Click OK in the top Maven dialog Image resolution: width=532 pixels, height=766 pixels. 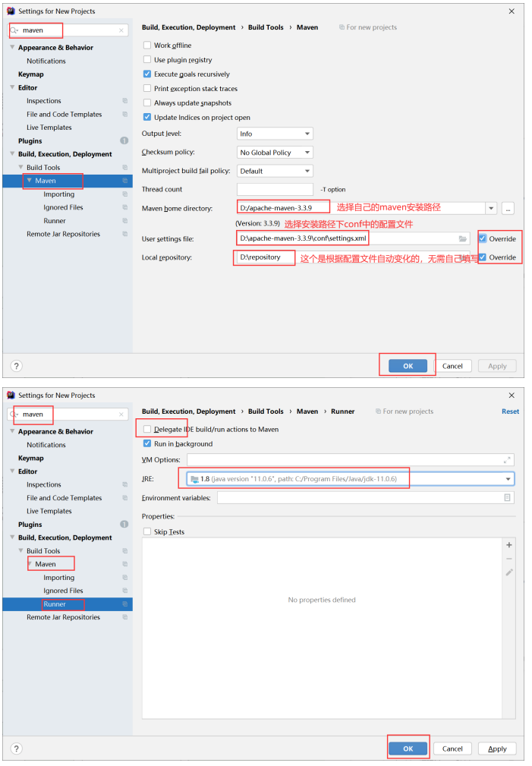pyautogui.click(x=408, y=366)
